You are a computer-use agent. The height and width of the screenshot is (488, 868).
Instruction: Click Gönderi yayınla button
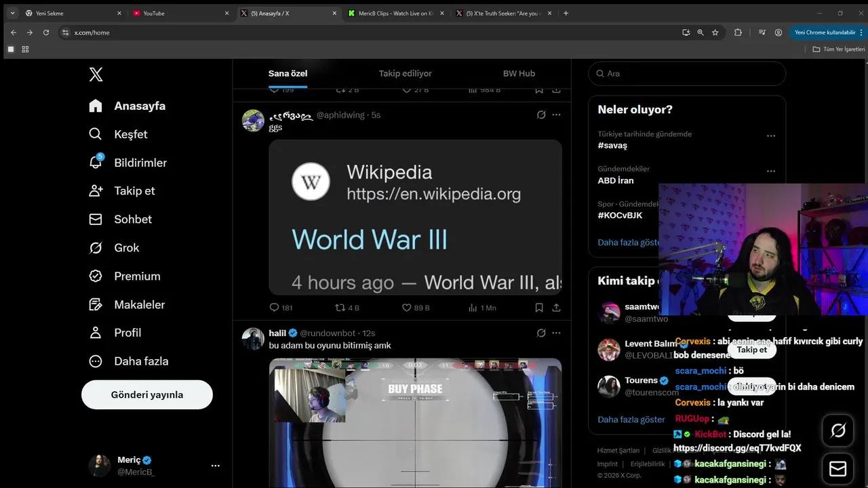point(147,394)
